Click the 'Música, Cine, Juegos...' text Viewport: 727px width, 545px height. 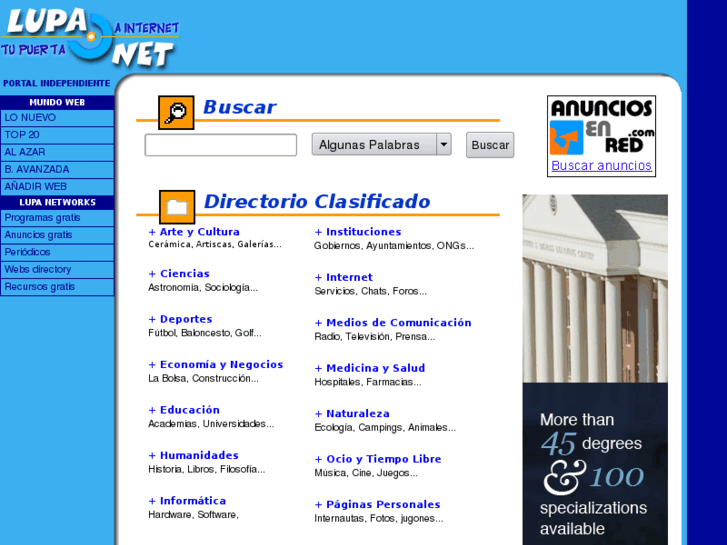366,473
